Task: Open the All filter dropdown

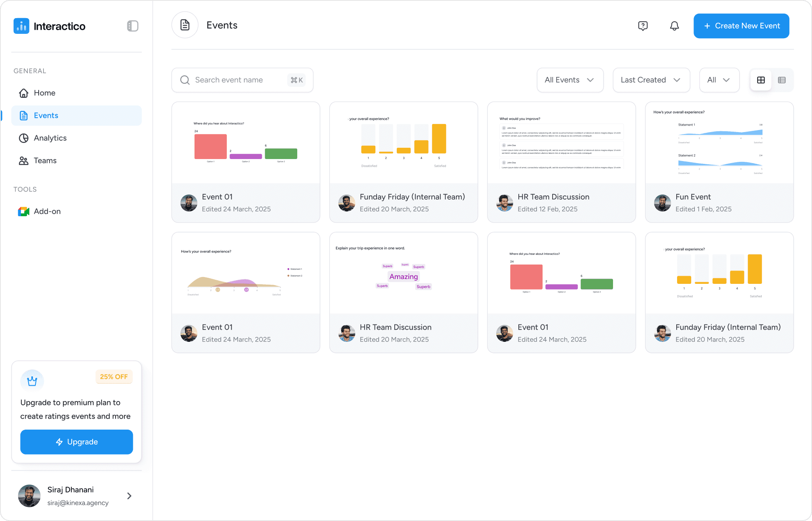Action: (719, 80)
